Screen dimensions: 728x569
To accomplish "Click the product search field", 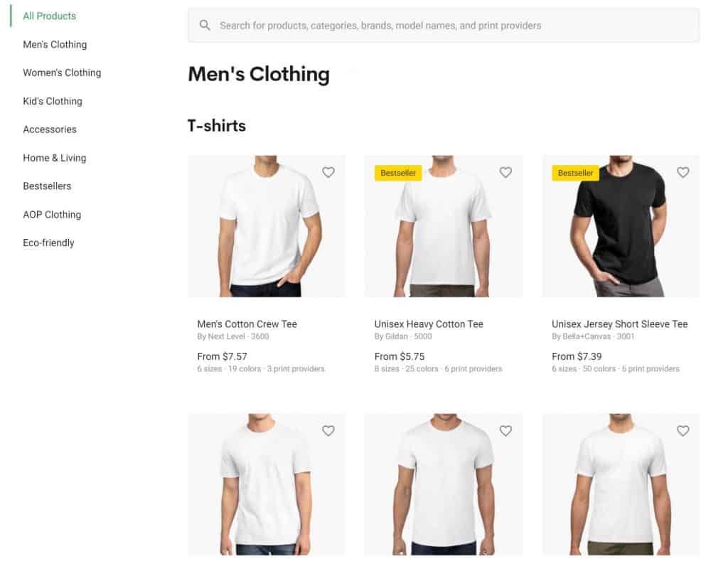I will pyautogui.click(x=444, y=25).
